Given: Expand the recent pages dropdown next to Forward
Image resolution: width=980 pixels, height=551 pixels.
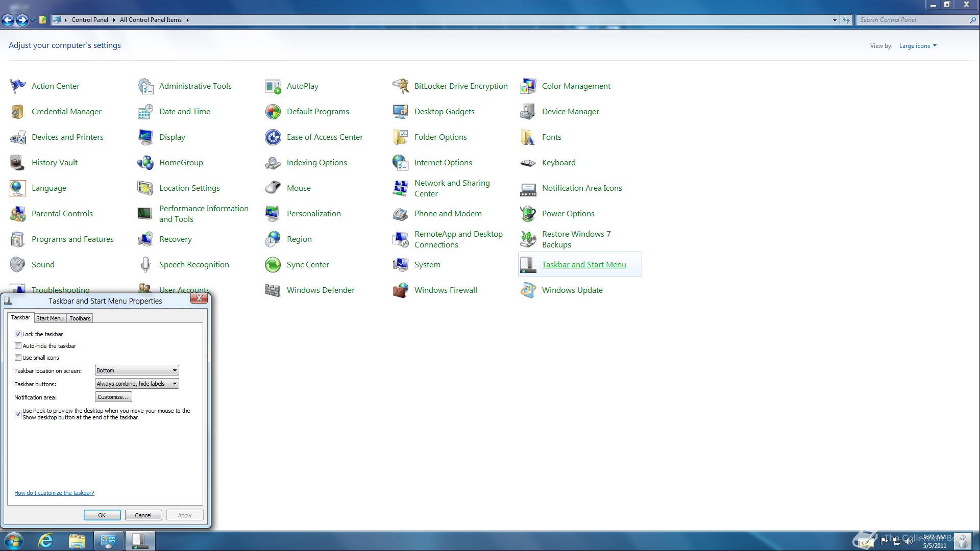Looking at the screenshot, I should (32, 20).
